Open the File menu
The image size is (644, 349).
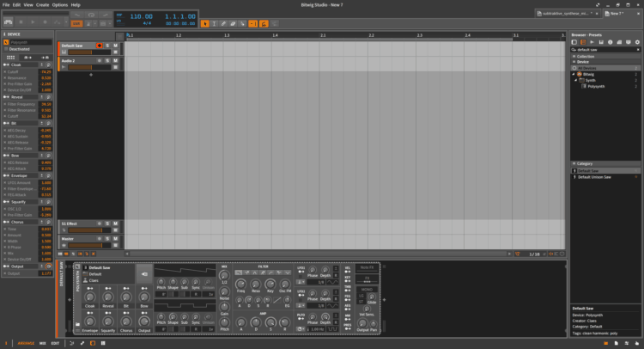[6, 5]
